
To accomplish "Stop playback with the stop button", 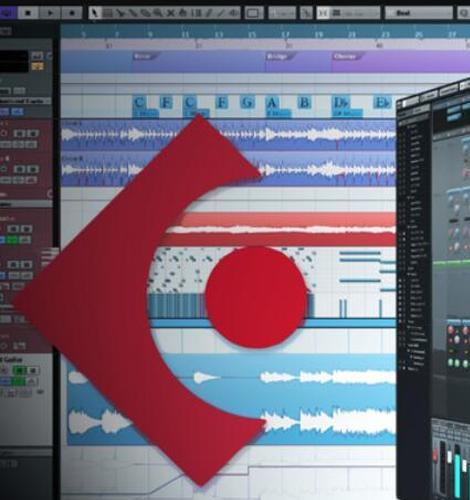I will (x=28, y=13).
